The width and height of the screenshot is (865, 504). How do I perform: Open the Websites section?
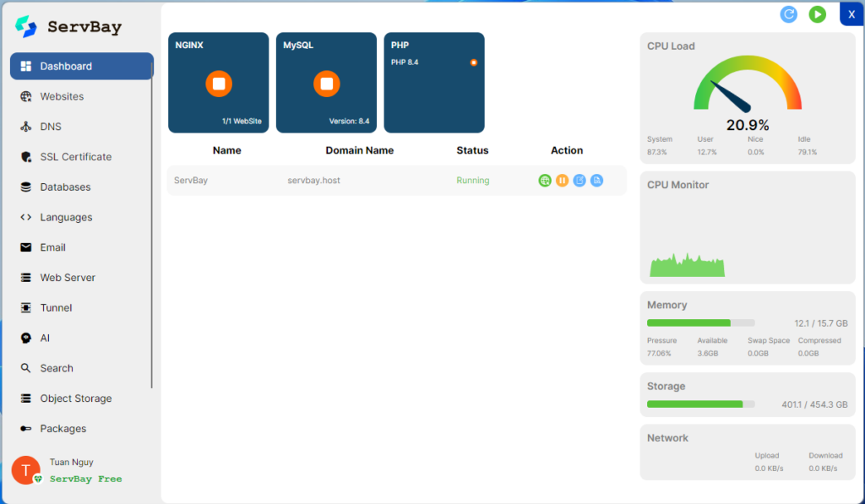click(62, 96)
